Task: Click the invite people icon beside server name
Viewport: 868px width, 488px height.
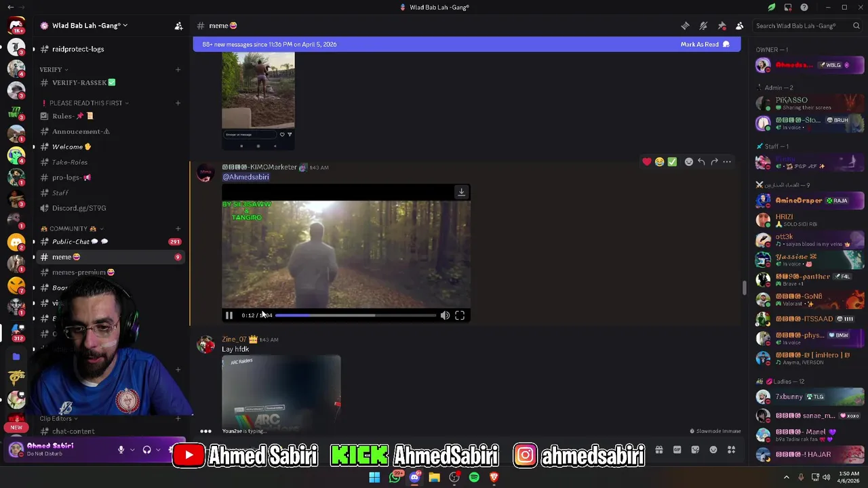Action: click(x=178, y=26)
